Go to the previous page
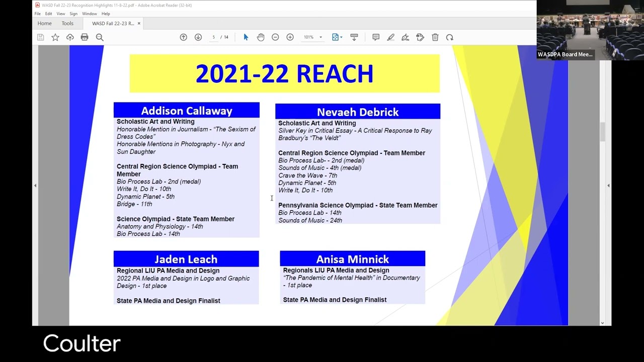This screenshot has height=362, width=644. [184, 37]
